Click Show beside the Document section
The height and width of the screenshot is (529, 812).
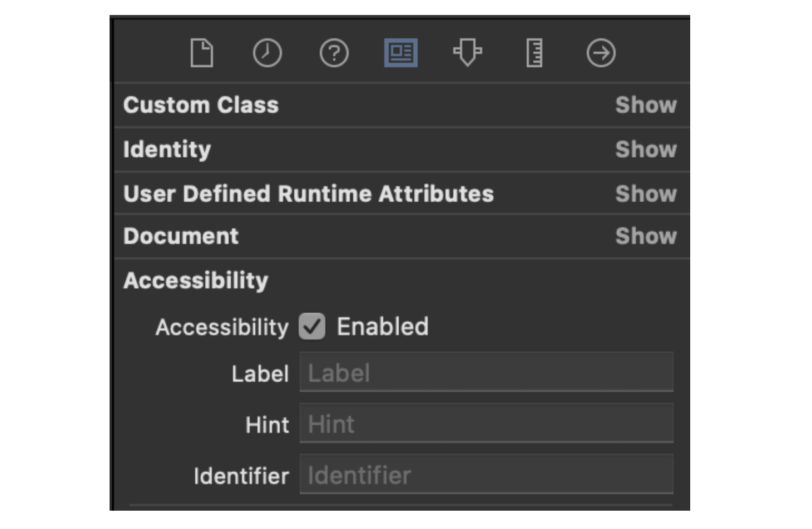(x=646, y=236)
